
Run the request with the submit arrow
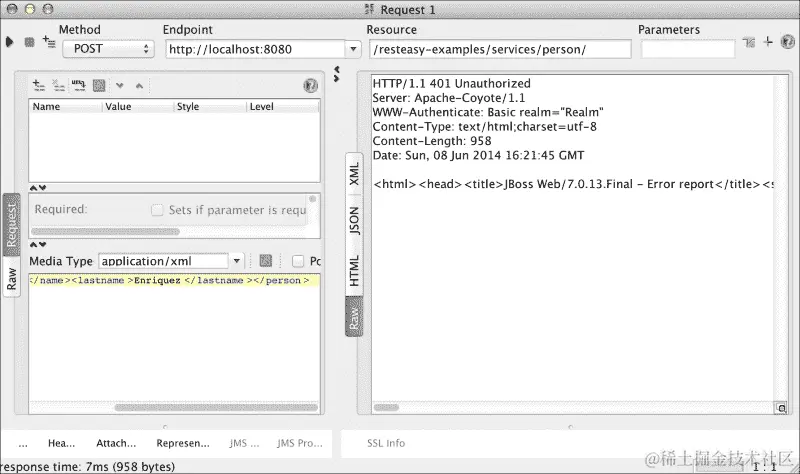click(x=9, y=42)
